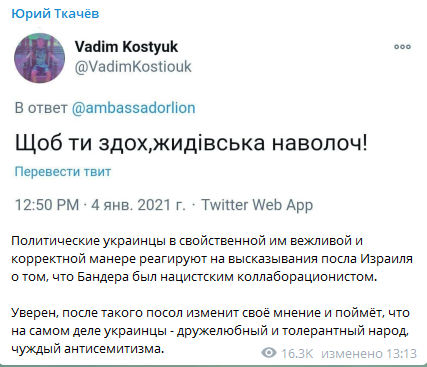Click the "изменено 13:13" edited timestamp
Image resolution: width=427 pixels, height=367 pixels.
click(x=369, y=353)
